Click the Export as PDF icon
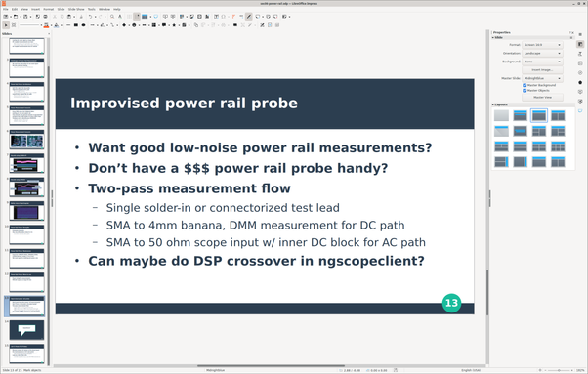Screen dimensions: 588x374 click(x=37, y=17)
